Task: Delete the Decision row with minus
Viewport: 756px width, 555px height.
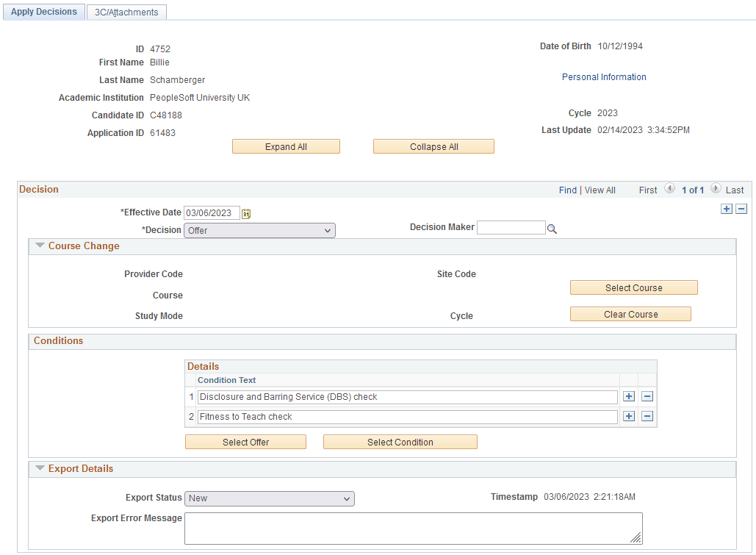Action: [x=741, y=209]
